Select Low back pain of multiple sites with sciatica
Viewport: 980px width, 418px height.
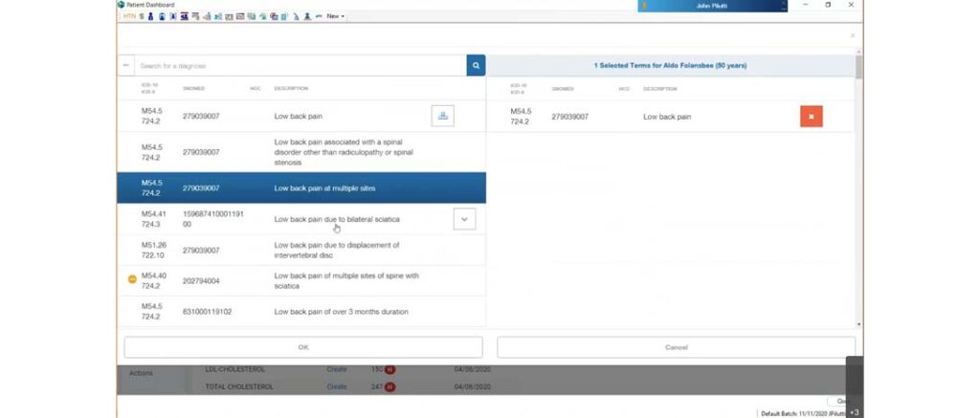coord(301,280)
